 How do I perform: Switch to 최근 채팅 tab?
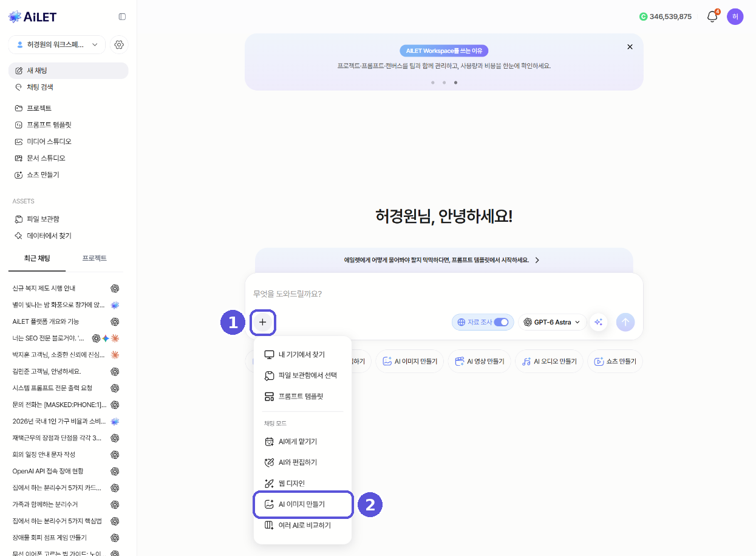(37, 258)
